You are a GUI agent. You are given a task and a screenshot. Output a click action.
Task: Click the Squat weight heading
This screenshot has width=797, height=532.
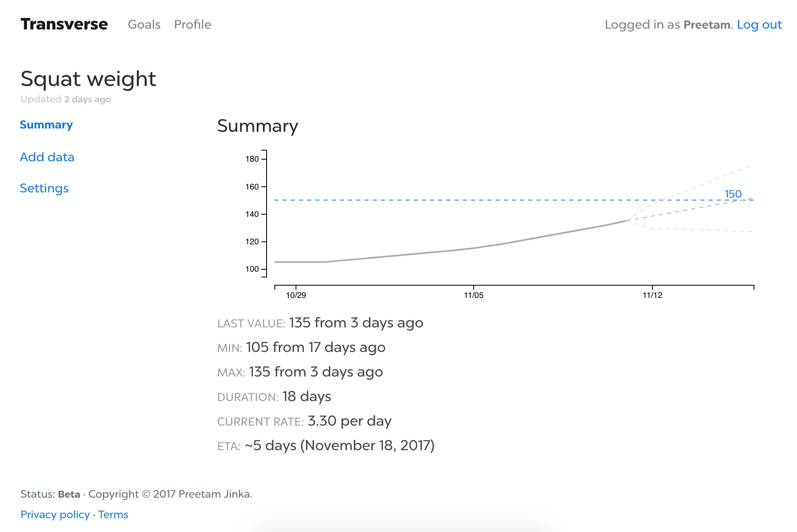click(88, 79)
